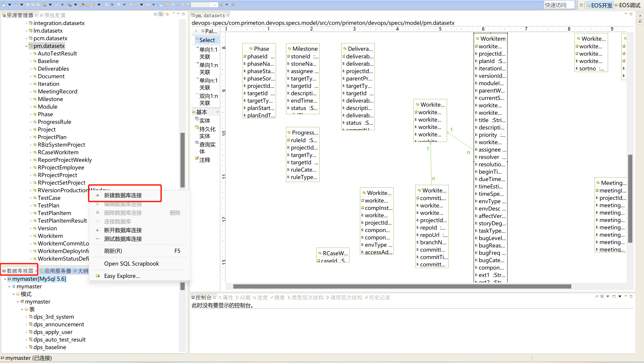Pick the 单向1:1关联 connection tool
644x363 pixels.
pyautogui.click(x=208, y=53)
